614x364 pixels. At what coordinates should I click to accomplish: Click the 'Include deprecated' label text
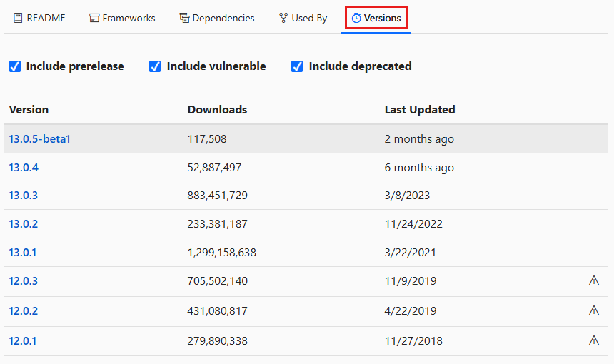tap(361, 66)
